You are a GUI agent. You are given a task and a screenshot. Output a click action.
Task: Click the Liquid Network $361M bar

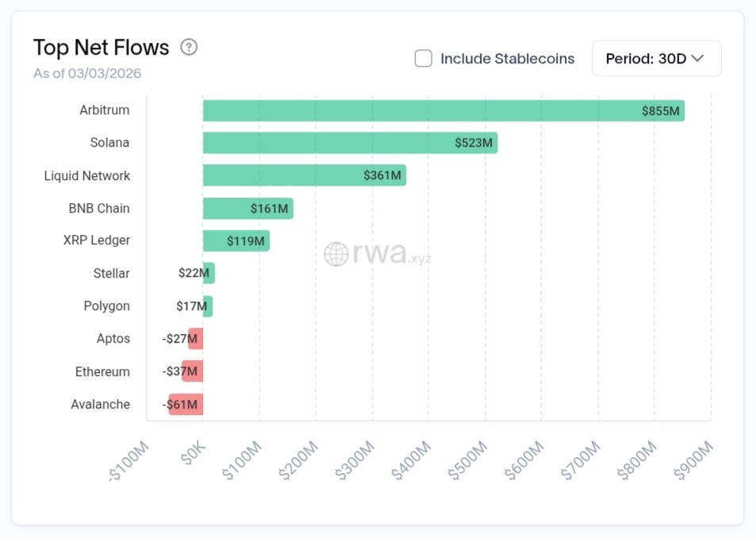304,175
